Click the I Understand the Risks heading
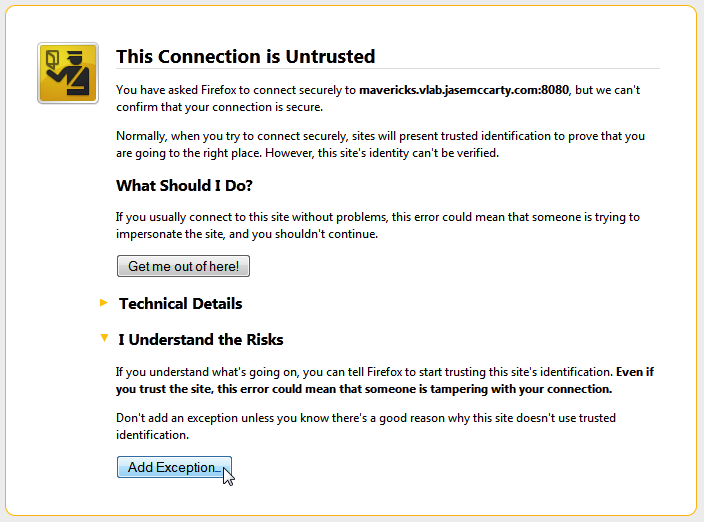Screen dimensions: 704x522 click(200, 340)
